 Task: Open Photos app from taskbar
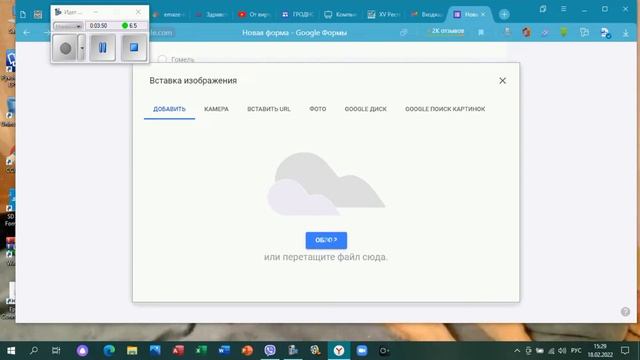point(155,351)
